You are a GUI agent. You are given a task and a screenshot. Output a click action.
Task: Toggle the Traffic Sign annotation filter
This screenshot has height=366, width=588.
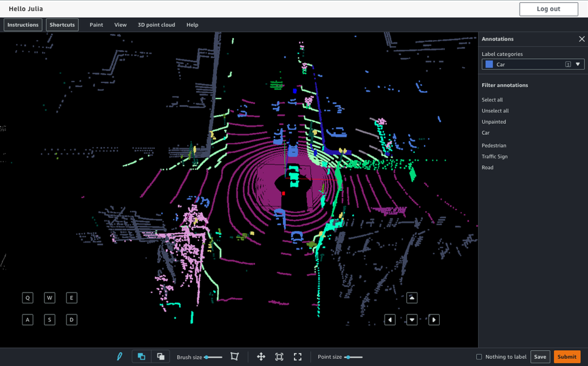tap(494, 157)
